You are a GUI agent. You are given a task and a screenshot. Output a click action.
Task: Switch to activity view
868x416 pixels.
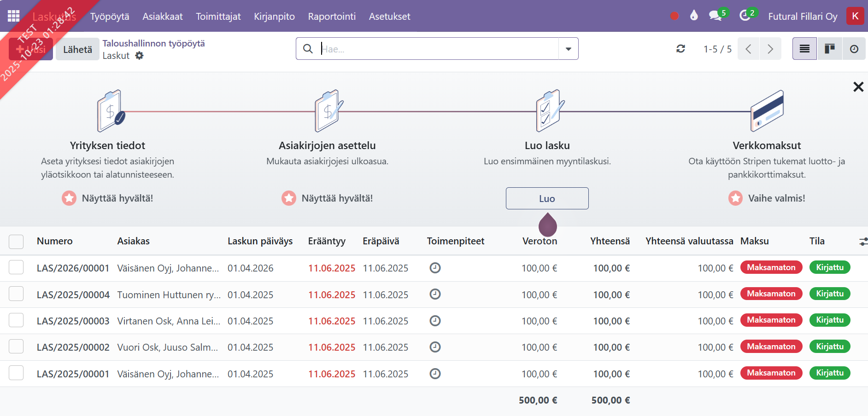point(854,49)
